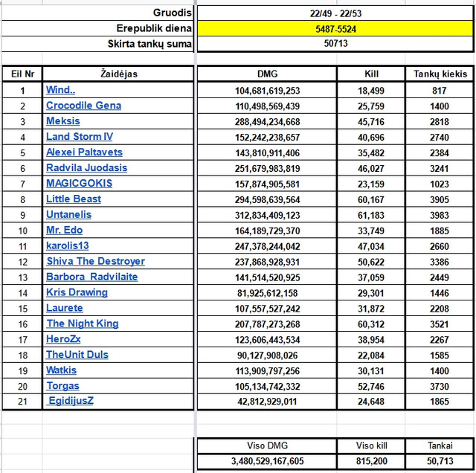Viewport: 476px width, 473px height.
Task: Select DMG value 288,494,234,668
Action: [267, 122]
